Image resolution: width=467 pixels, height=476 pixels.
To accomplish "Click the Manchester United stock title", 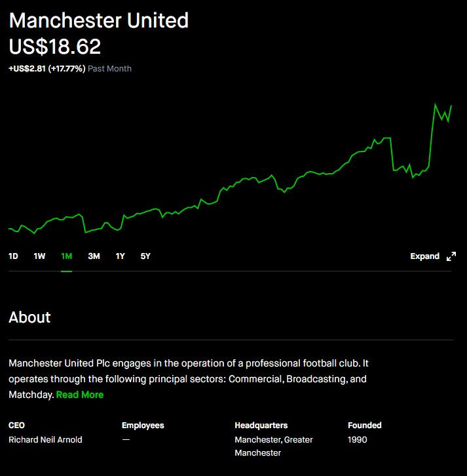I will coord(98,20).
